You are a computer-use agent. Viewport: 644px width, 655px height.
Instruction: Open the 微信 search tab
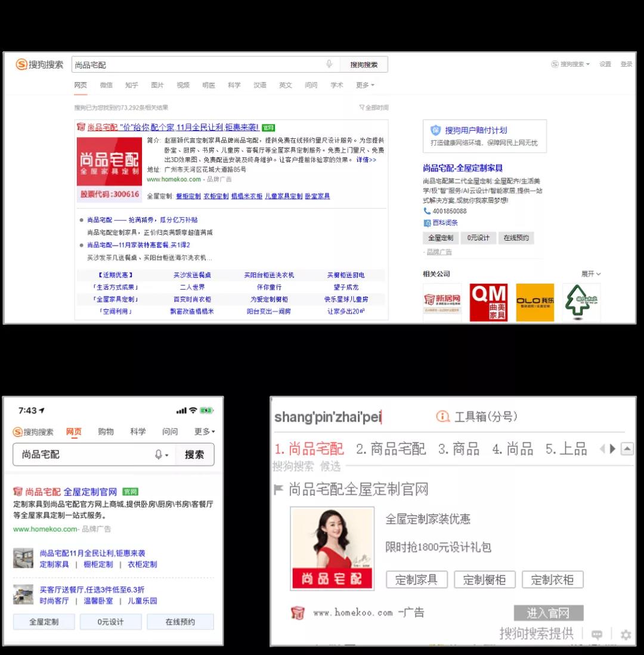(106, 85)
